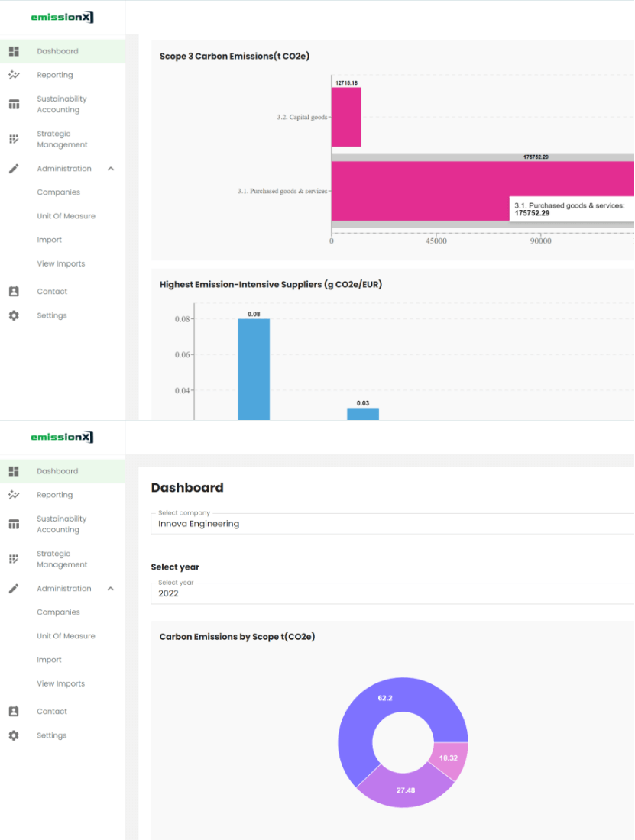Click the 12715.18 value label above Capital goods
635x840 pixels.
(346, 83)
